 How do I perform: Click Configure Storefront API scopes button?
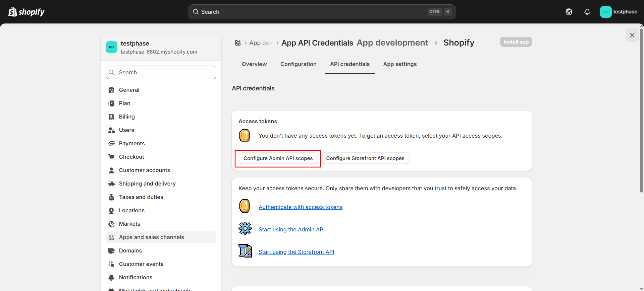tap(365, 158)
